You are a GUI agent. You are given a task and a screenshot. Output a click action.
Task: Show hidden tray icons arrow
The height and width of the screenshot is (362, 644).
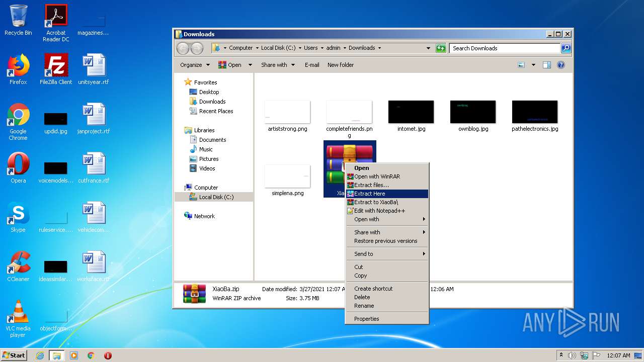pos(561,355)
